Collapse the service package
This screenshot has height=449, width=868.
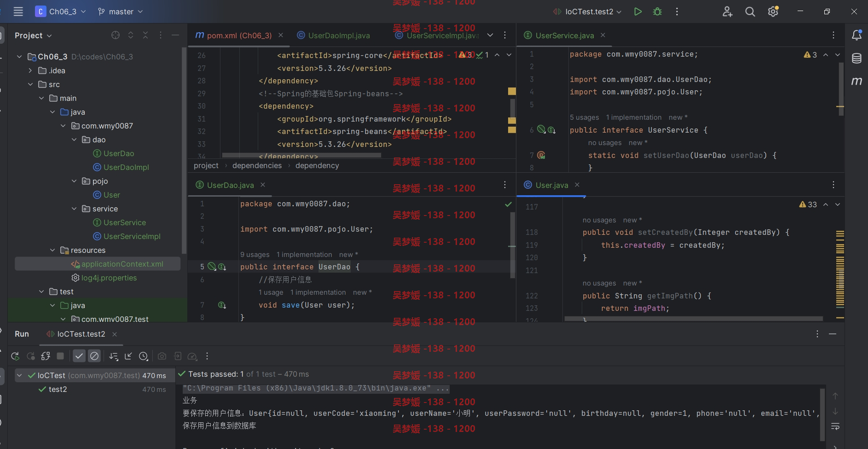coord(74,209)
